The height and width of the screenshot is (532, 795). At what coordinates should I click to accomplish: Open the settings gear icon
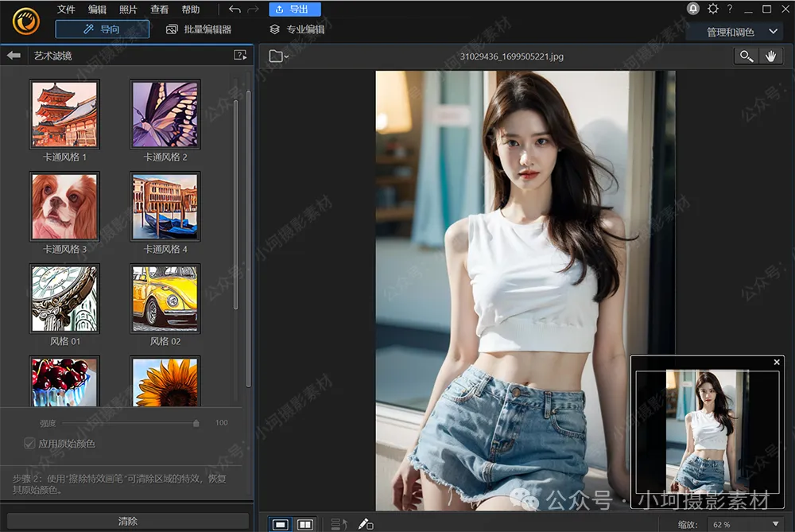pyautogui.click(x=712, y=9)
